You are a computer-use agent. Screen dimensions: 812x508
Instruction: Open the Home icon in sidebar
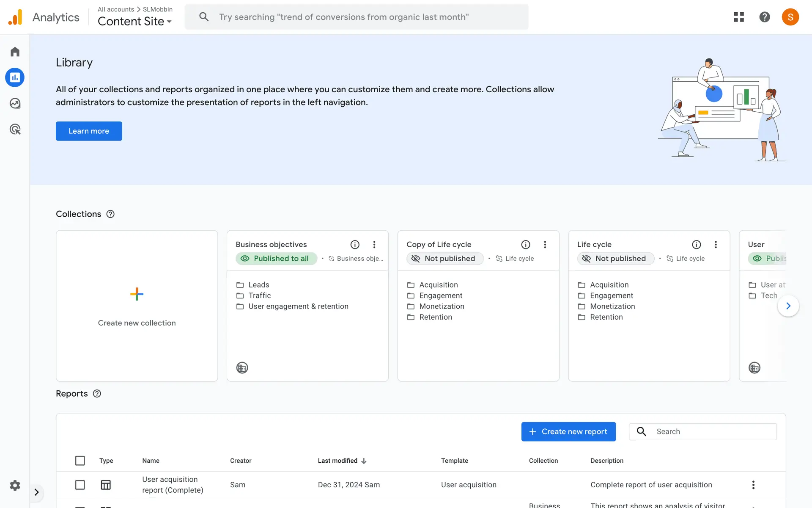pos(15,52)
